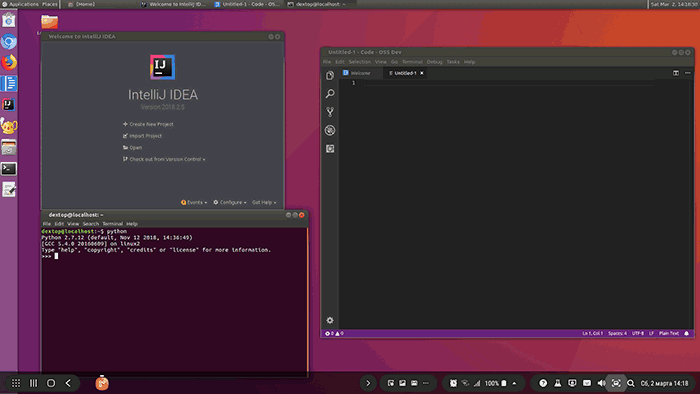Viewport: 700px width, 394px height.
Task: Open Search in Code activity bar
Action: [x=330, y=94]
